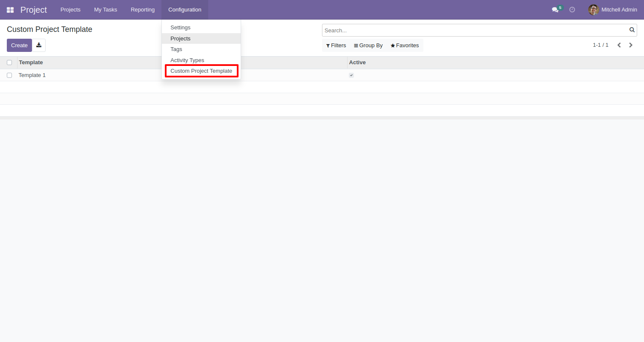Open the Projects top menu
This screenshot has width=644, height=342.
tap(70, 9)
